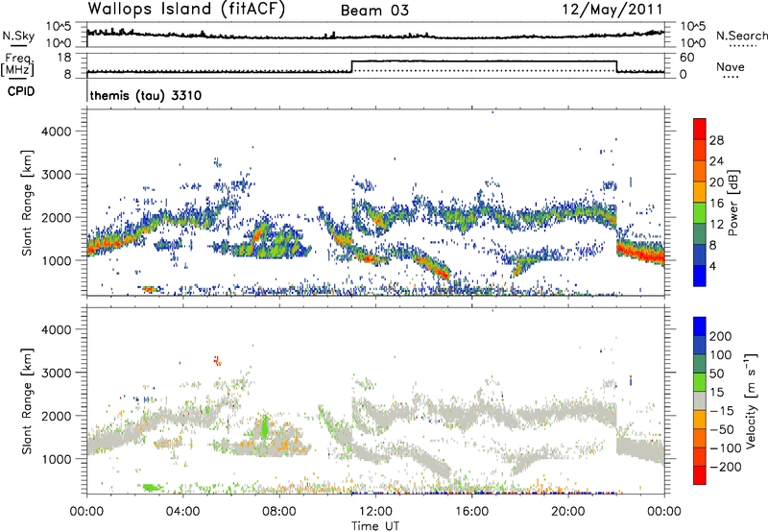Select the "16:00" time axis label
768x532 pixels.
tap(471, 512)
